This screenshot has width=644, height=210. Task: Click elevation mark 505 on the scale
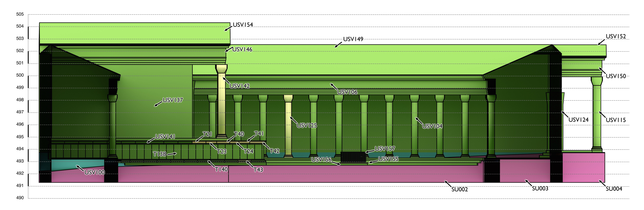point(20,14)
